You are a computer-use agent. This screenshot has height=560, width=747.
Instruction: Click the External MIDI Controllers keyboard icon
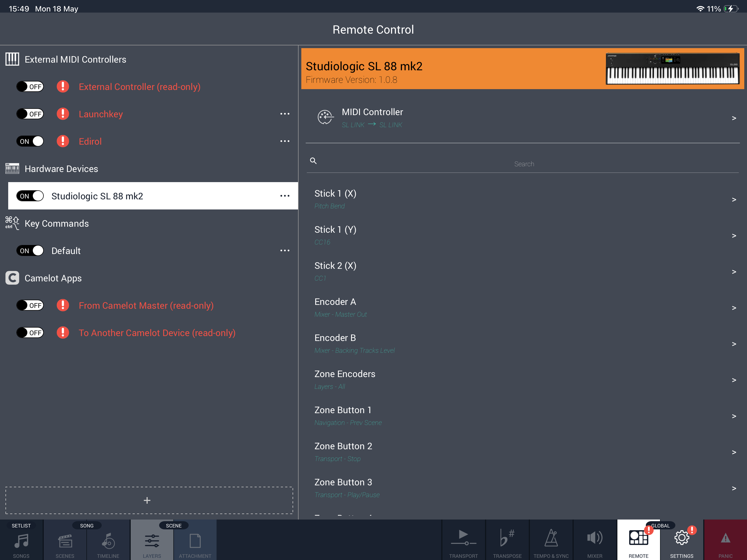(13, 59)
